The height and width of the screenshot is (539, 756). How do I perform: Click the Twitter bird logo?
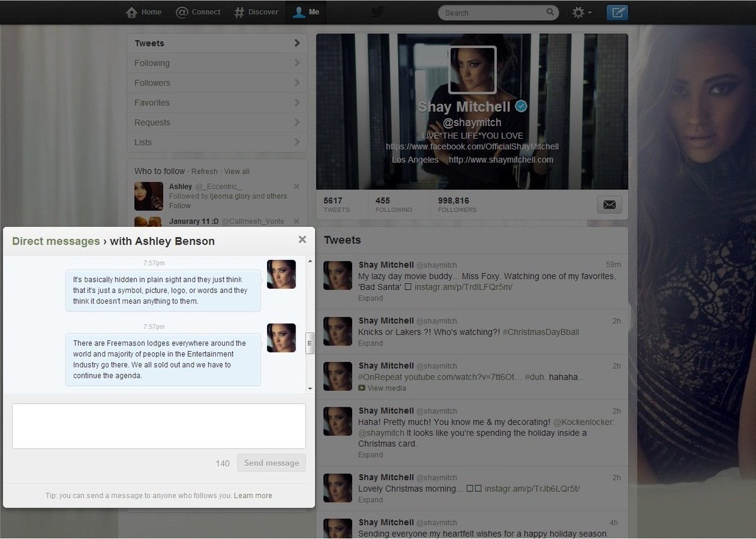(x=377, y=12)
